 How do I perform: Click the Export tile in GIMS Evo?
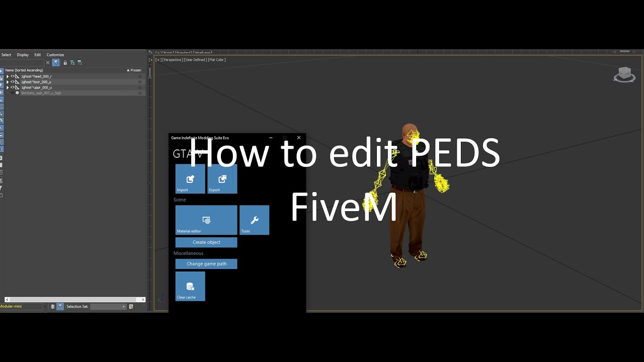(222, 179)
